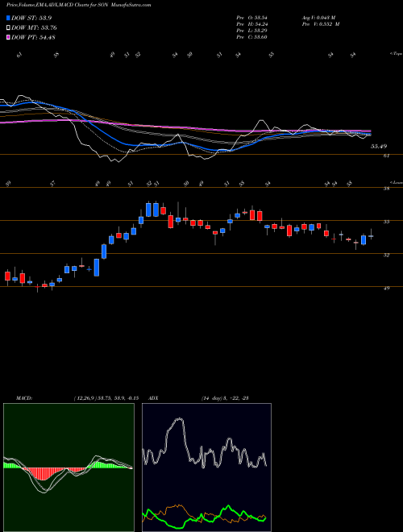This screenshot has width=403, height=532.
Task: Click the 58 price axis label
Action: [386, 189]
